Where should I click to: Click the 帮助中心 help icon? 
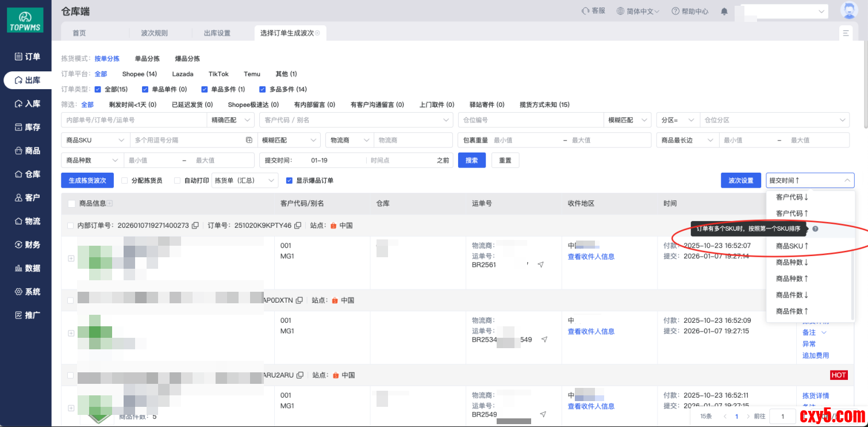[675, 12]
